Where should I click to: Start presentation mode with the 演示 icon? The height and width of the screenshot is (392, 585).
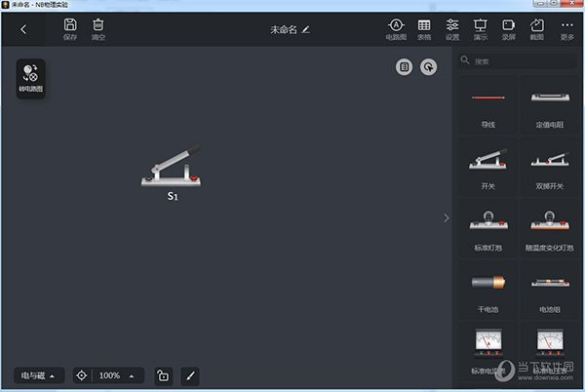(481, 29)
